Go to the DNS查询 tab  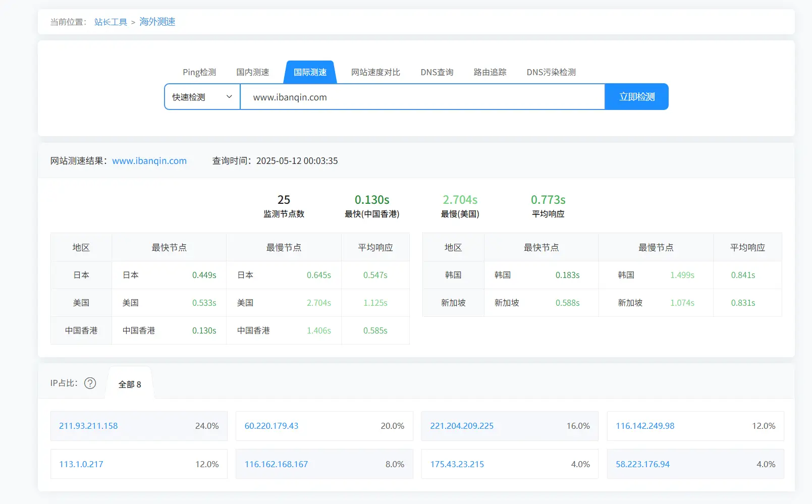pyautogui.click(x=437, y=72)
